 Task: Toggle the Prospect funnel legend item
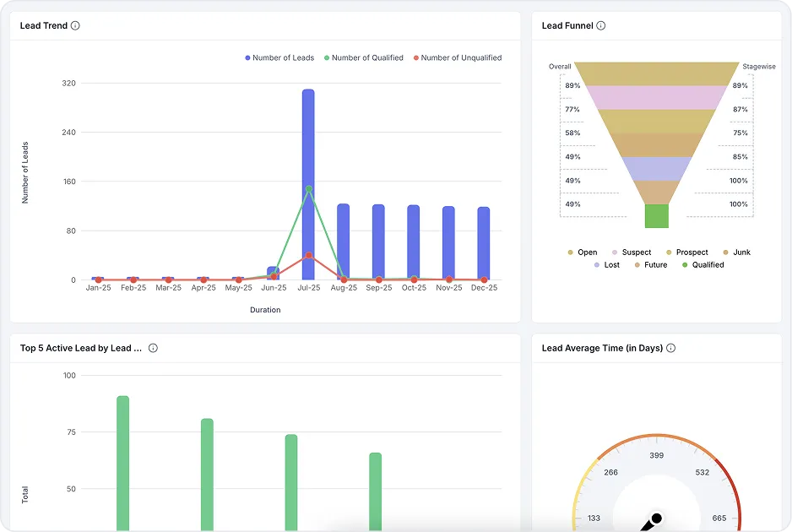[687, 252]
